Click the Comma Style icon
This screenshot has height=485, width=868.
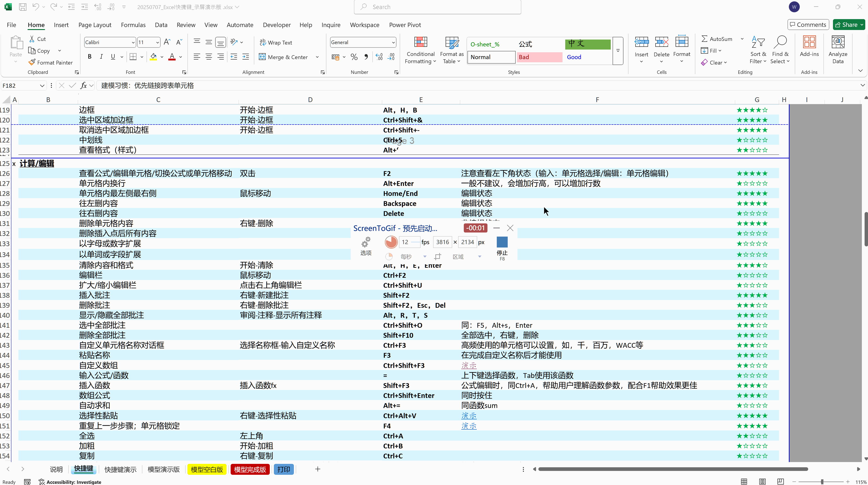tap(366, 57)
